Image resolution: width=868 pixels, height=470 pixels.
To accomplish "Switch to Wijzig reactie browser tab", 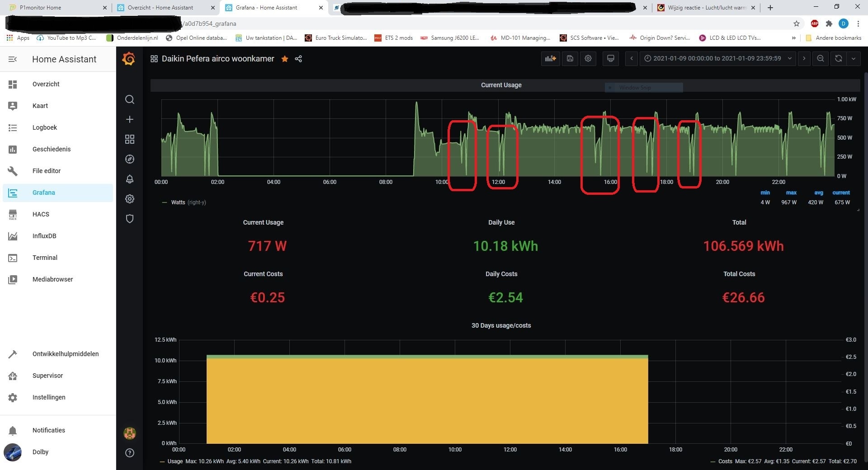I will (x=706, y=8).
